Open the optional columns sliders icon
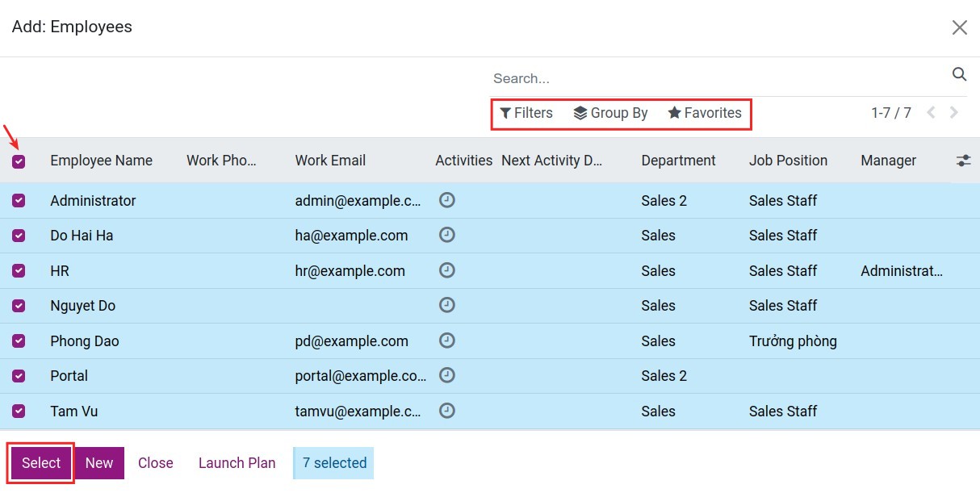 click(x=963, y=161)
